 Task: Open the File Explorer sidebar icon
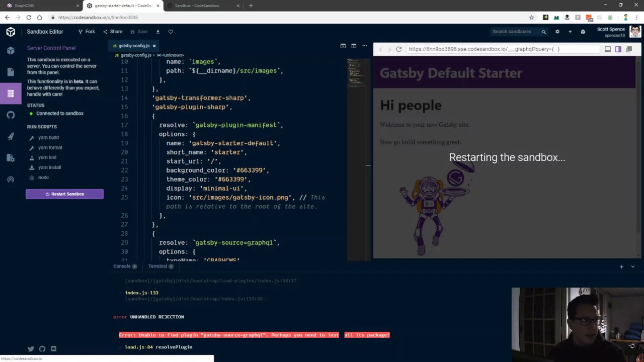pyautogui.click(x=11, y=72)
